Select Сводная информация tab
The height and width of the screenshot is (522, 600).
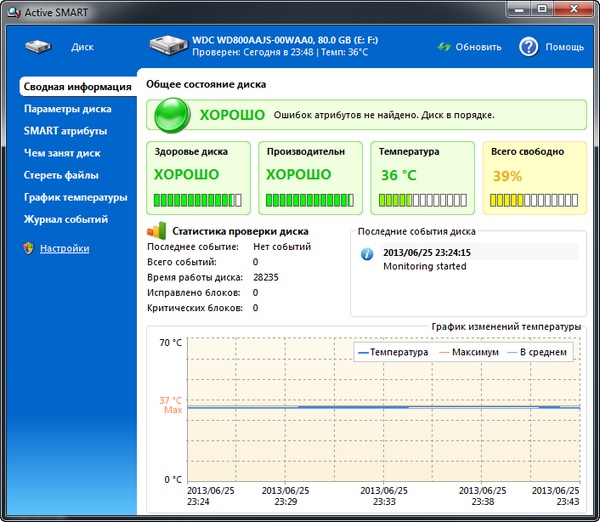(x=78, y=86)
